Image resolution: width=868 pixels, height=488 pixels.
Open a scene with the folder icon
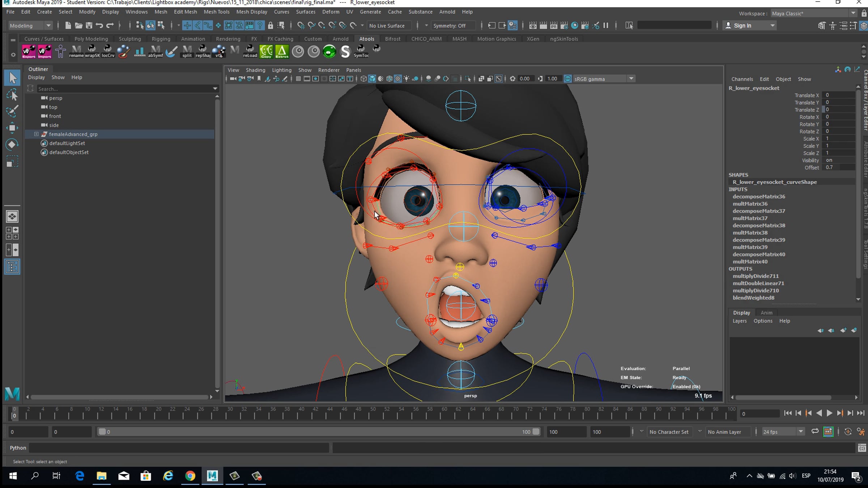pyautogui.click(x=78, y=25)
